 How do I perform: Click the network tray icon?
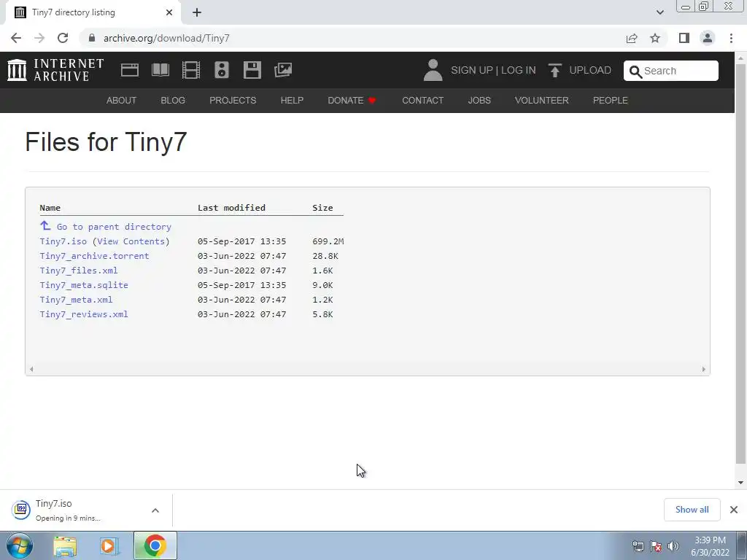click(638, 546)
